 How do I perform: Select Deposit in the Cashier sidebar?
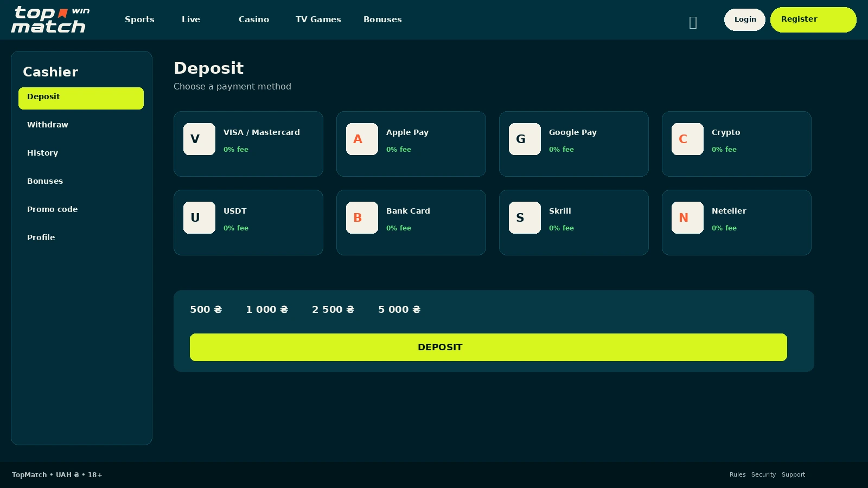pos(81,98)
